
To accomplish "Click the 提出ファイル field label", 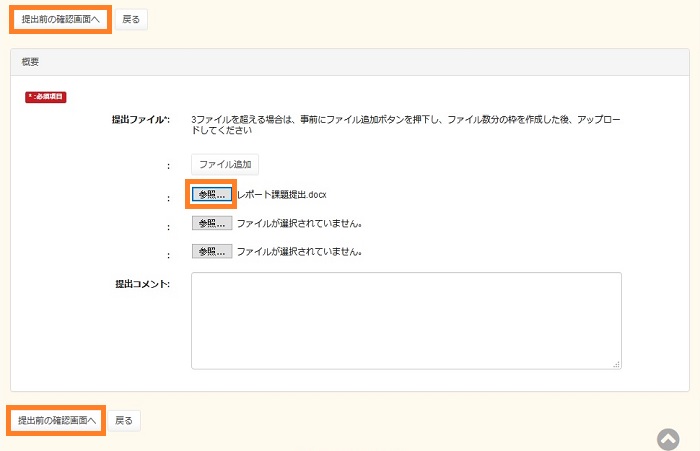I will coord(138,119).
